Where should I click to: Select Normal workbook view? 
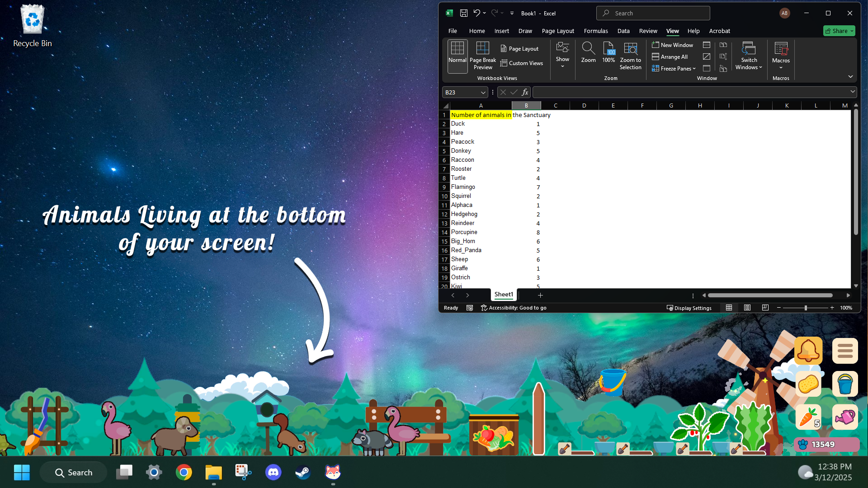(457, 55)
